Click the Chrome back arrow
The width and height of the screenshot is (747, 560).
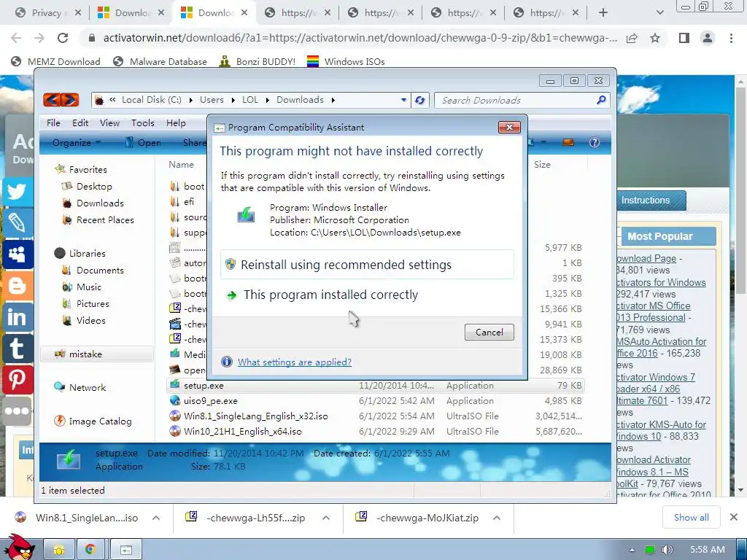(x=16, y=38)
